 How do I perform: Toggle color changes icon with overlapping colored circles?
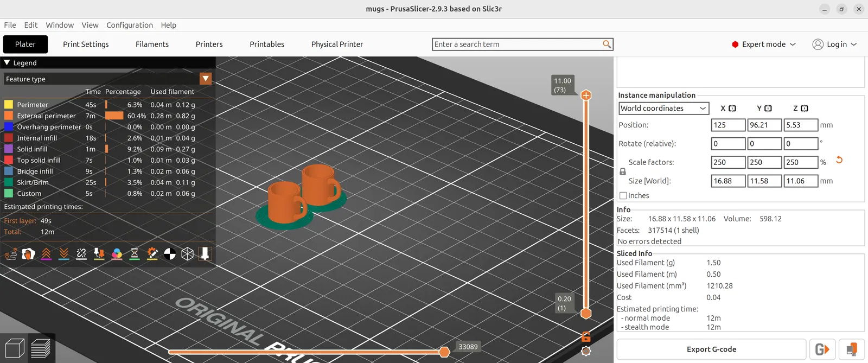pos(117,254)
